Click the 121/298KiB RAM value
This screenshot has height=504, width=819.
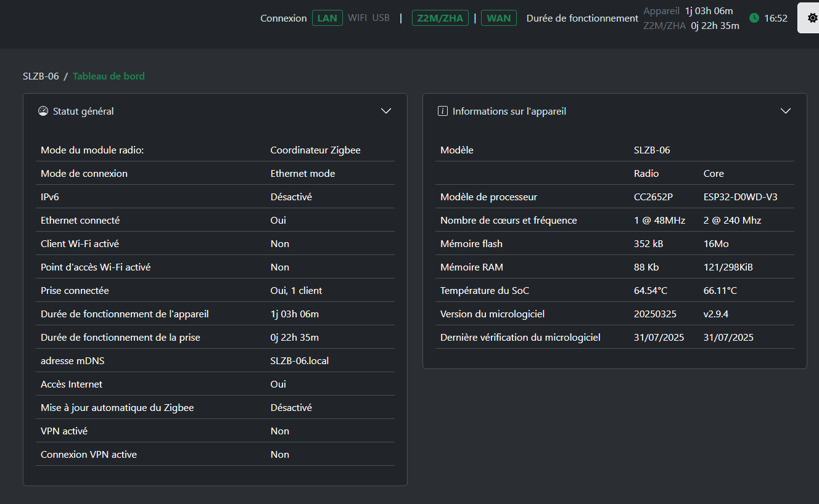click(x=728, y=267)
